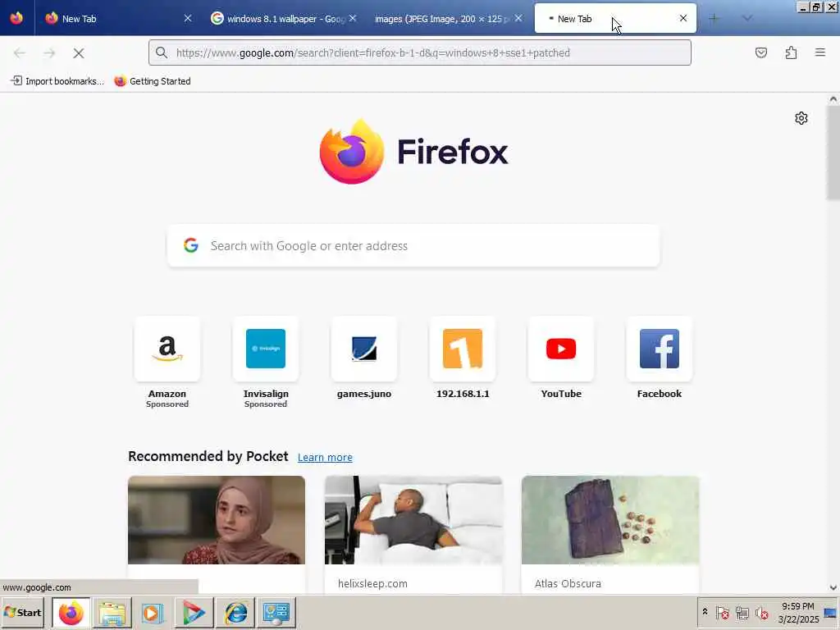Open the Atlas Obscura story thumbnail

[x=610, y=520]
